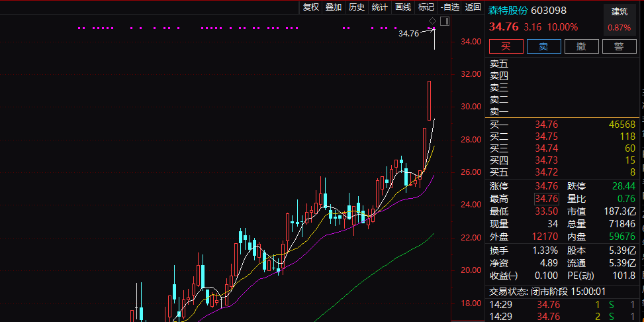Select the 卖三 ask row
Viewport: 644px width, 322px height.
(x=563, y=87)
